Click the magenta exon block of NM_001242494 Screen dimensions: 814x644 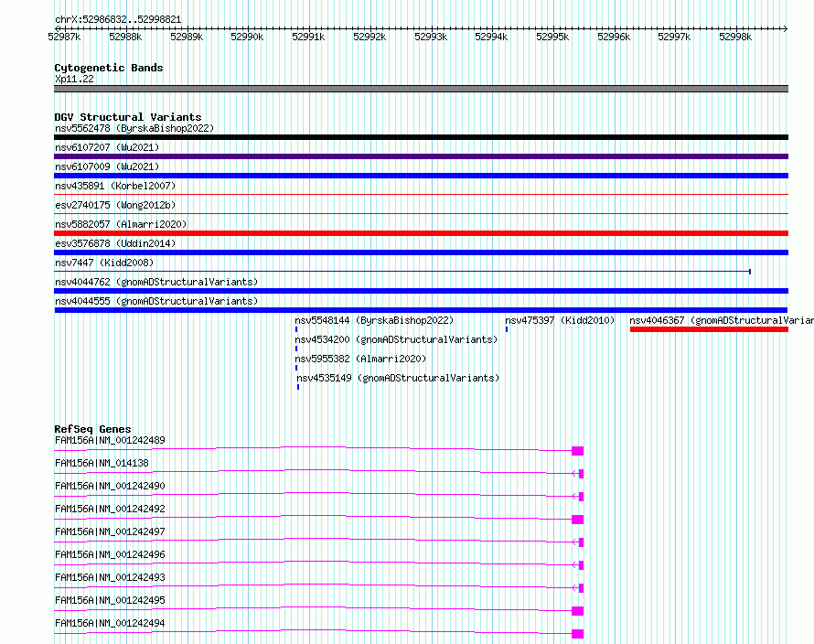[578, 634]
